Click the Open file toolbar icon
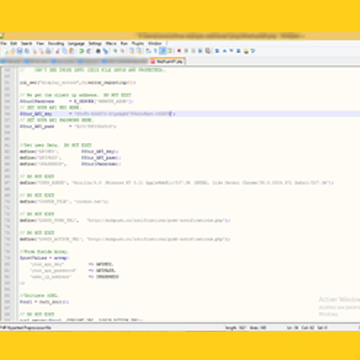The width and height of the screenshot is (360, 360). 12,51
